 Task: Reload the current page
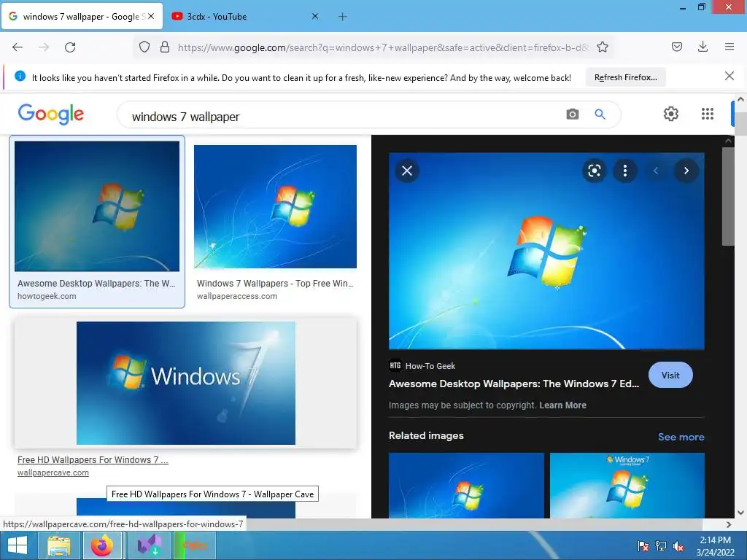click(x=70, y=47)
